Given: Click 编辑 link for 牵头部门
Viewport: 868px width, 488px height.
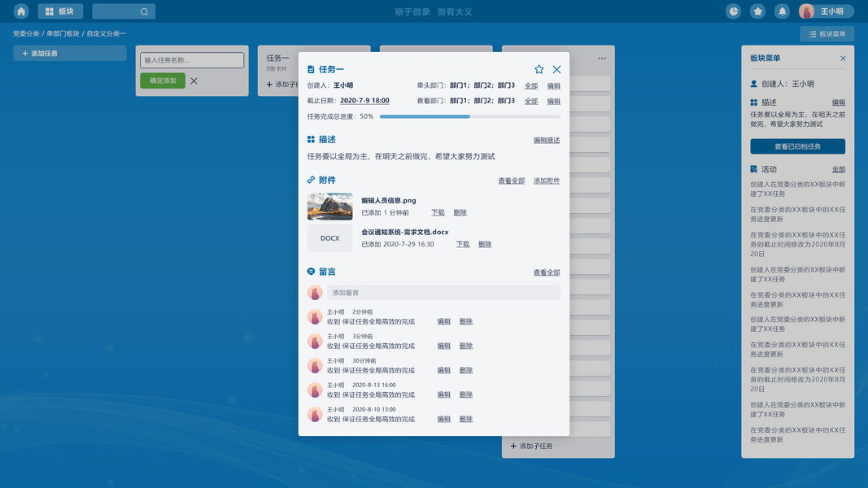Looking at the screenshot, I should [x=553, y=85].
